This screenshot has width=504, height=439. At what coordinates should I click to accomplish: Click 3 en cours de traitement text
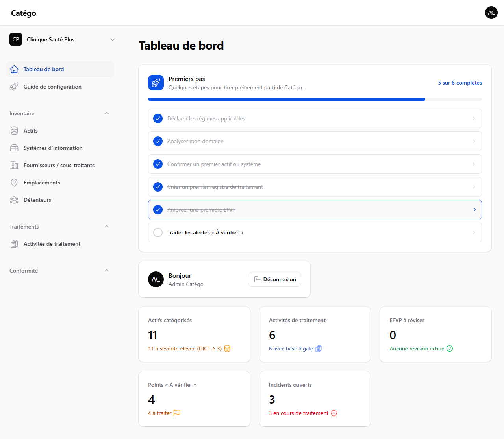point(298,413)
